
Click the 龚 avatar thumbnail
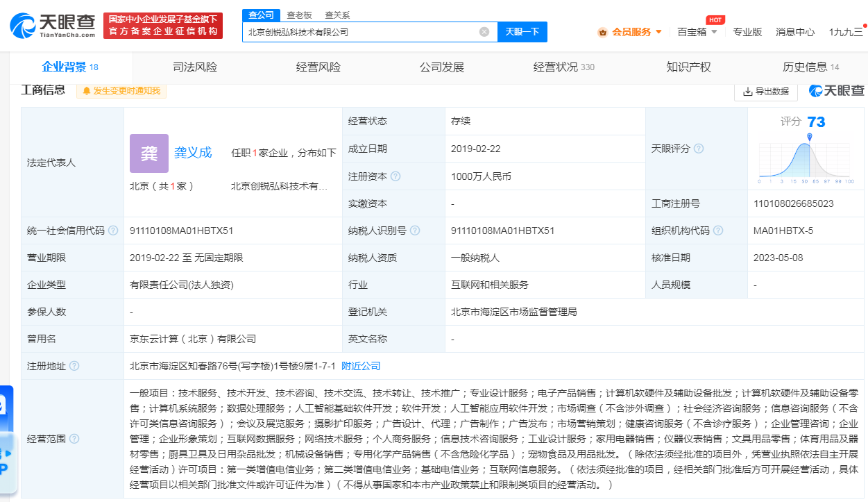click(149, 153)
